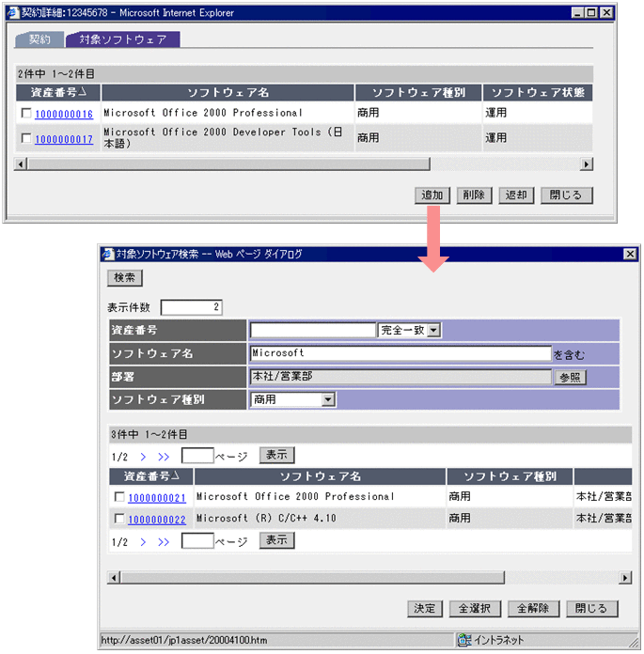
Task: Open asset link 1000000017
Action: [x=64, y=139]
